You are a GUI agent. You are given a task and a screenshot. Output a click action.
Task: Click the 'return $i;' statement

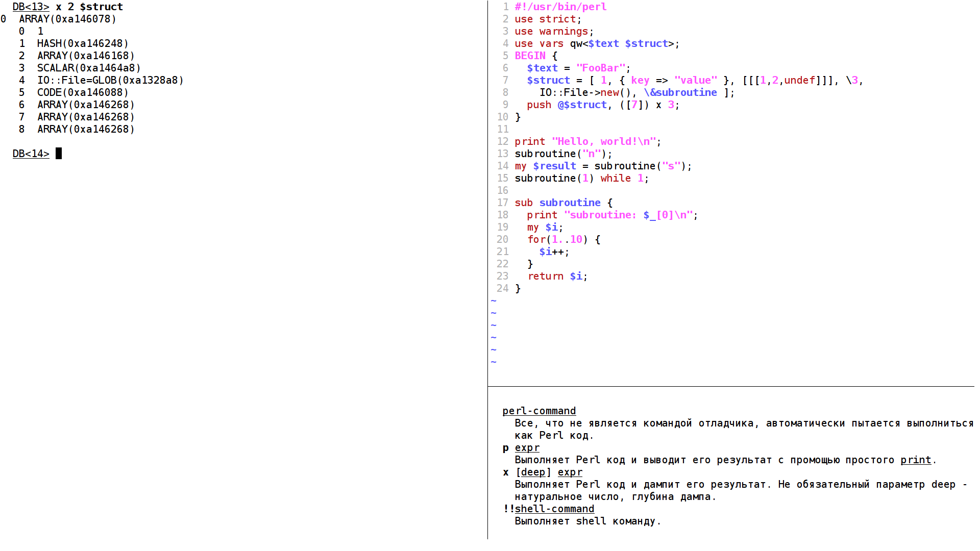pyautogui.click(x=557, y=276)
